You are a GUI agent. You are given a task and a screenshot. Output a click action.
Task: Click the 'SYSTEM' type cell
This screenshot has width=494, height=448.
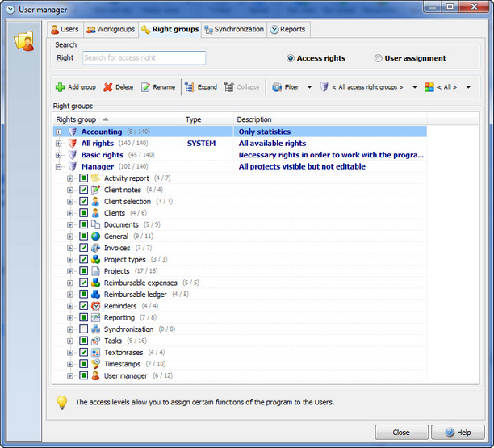(x=208, y=144)
